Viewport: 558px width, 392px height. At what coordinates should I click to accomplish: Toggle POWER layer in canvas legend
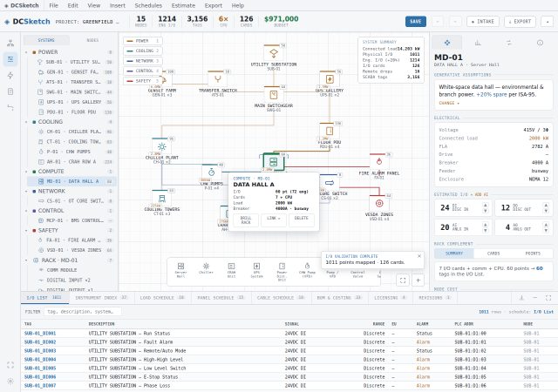coord(143,41)
